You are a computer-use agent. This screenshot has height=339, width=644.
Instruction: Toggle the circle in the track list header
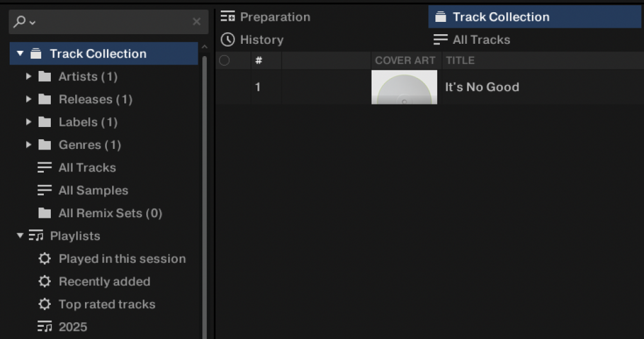[x=224, y=61]
